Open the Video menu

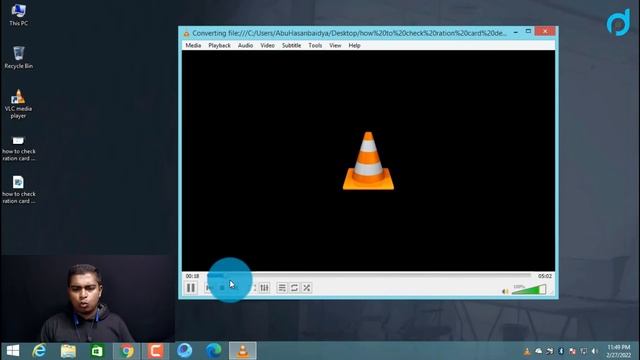coord(267,45)
